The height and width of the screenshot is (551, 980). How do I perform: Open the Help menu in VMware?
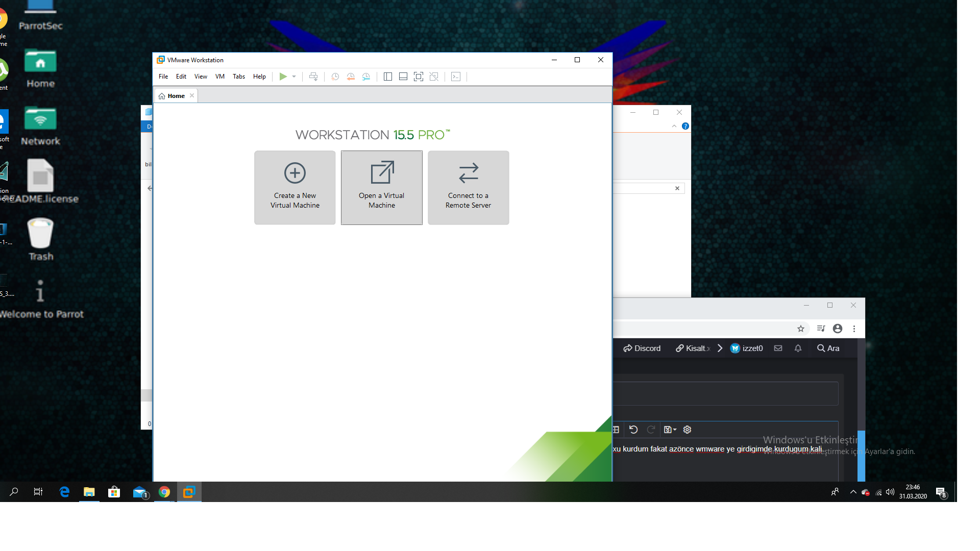pos(259,77)
